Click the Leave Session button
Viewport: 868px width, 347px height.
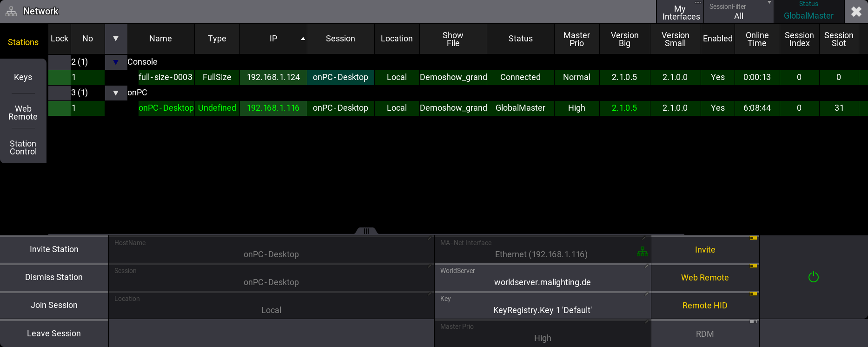tap(54, 334)
